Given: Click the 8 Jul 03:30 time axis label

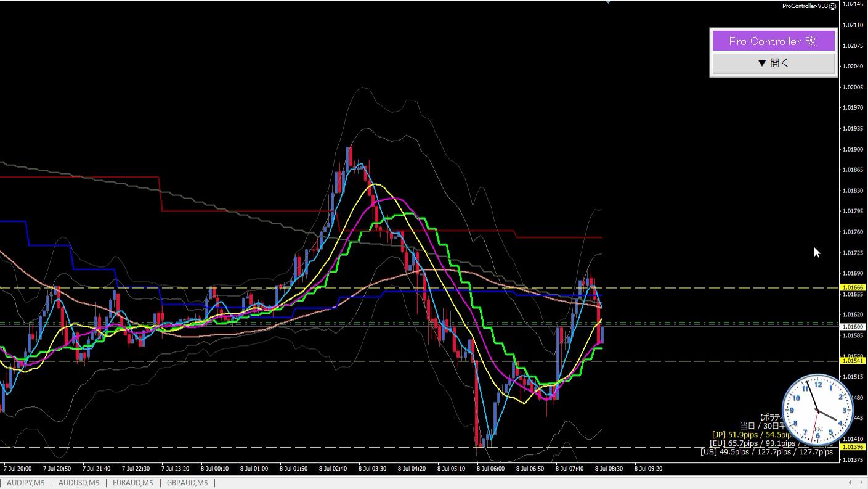Looking at the screenshot, I should point(372,469).
